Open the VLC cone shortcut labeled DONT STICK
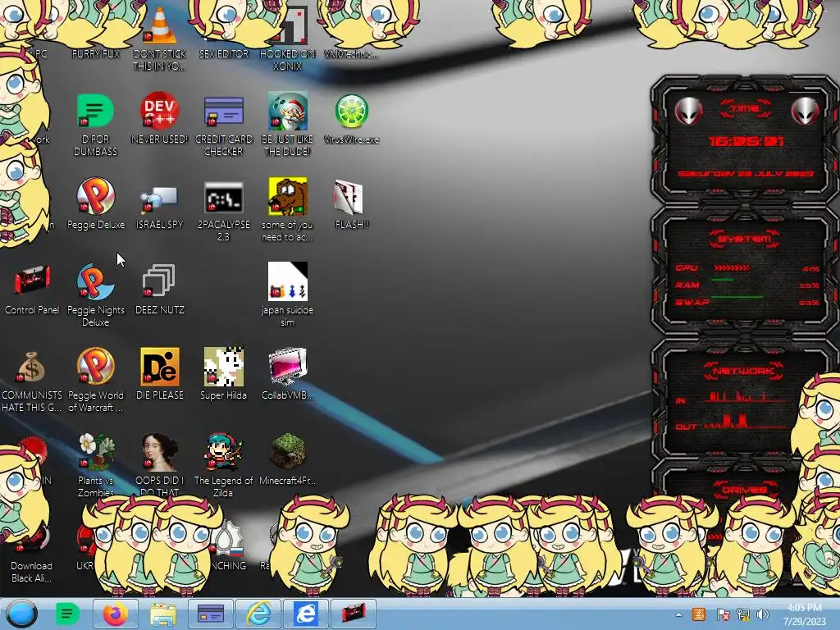840x630 pixels. [160, 39]
